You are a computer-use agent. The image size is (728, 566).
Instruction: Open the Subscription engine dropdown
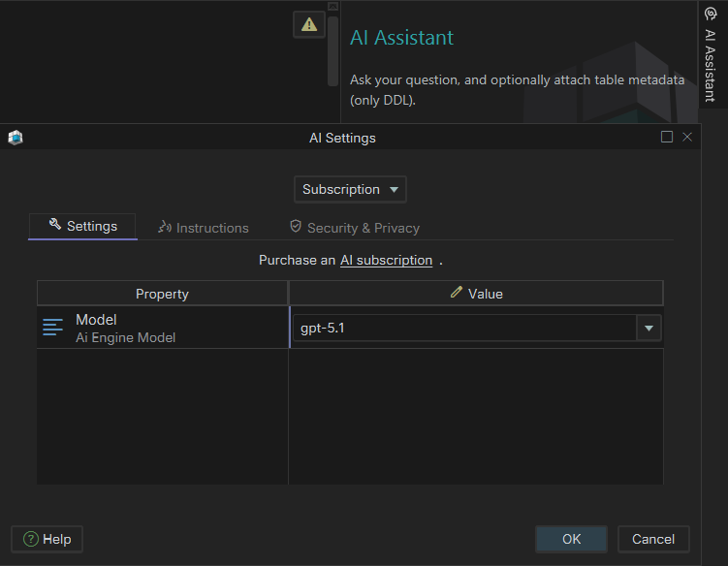350,189
